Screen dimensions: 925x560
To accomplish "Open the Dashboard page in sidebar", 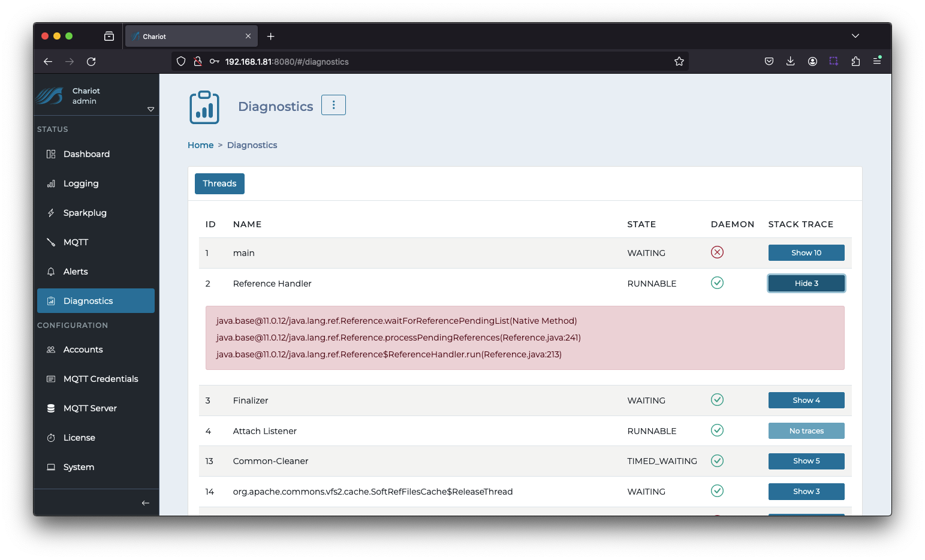I will [96, 154].
